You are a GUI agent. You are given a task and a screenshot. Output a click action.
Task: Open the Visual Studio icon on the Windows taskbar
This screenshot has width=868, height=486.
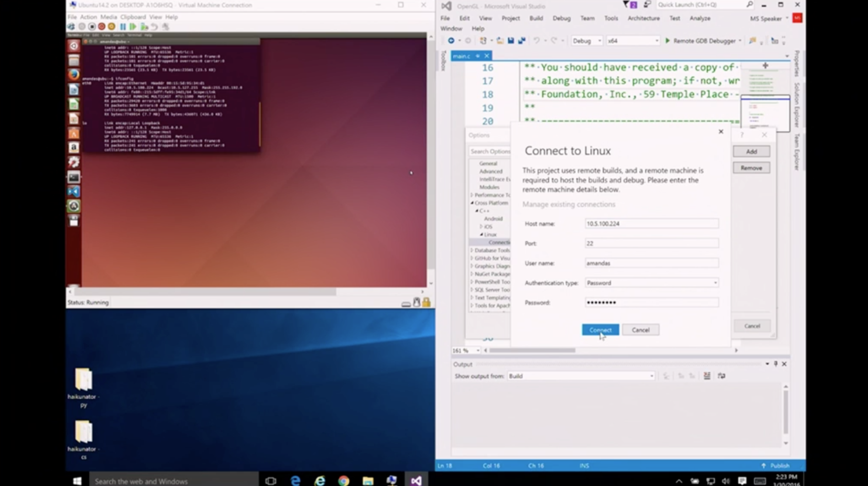click(x=416, y=481)
